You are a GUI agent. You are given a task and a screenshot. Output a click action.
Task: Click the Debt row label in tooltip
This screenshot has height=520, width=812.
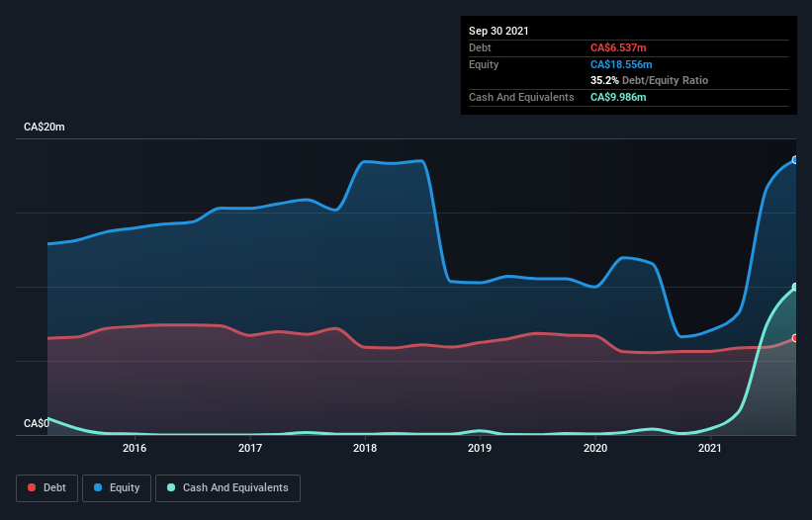480,47
